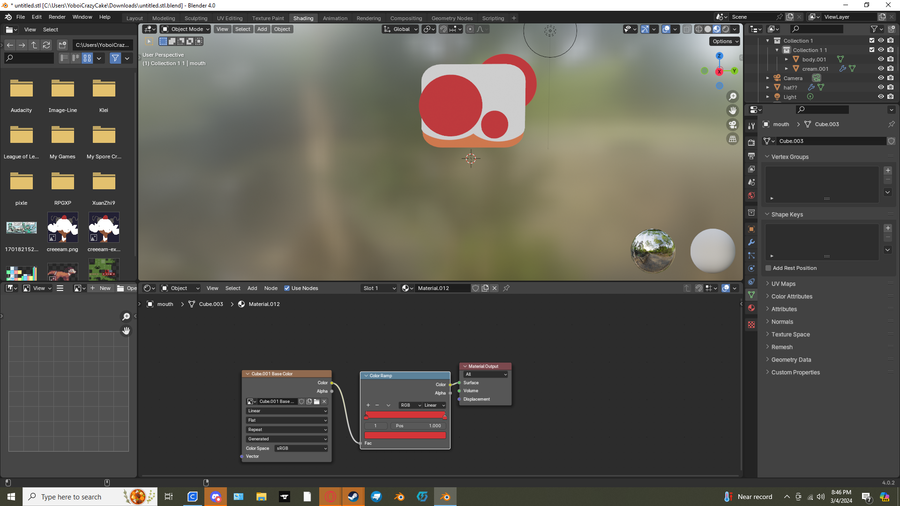Unlink Material.012 with X icon
This screenshot has height=506, width=900.
[494, 288]
